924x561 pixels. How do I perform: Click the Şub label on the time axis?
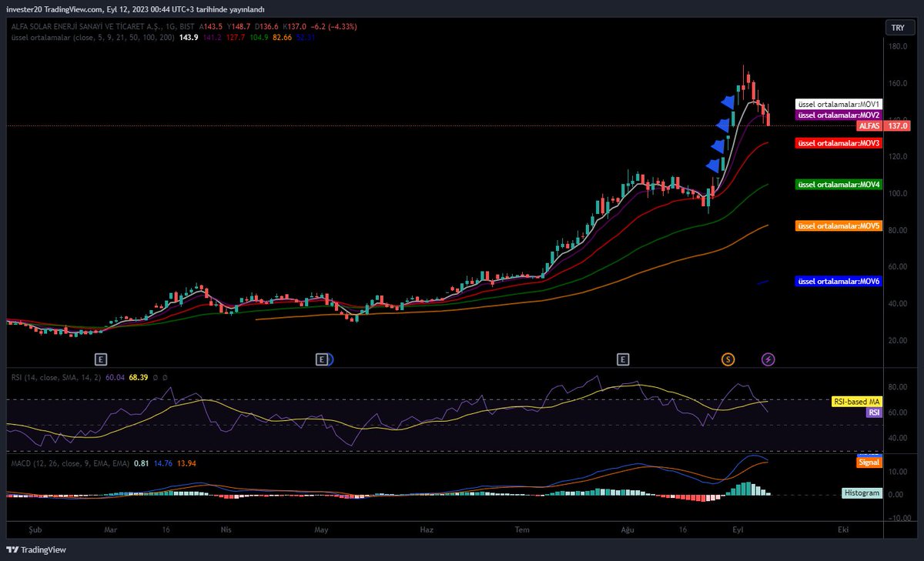coord(34,530)
